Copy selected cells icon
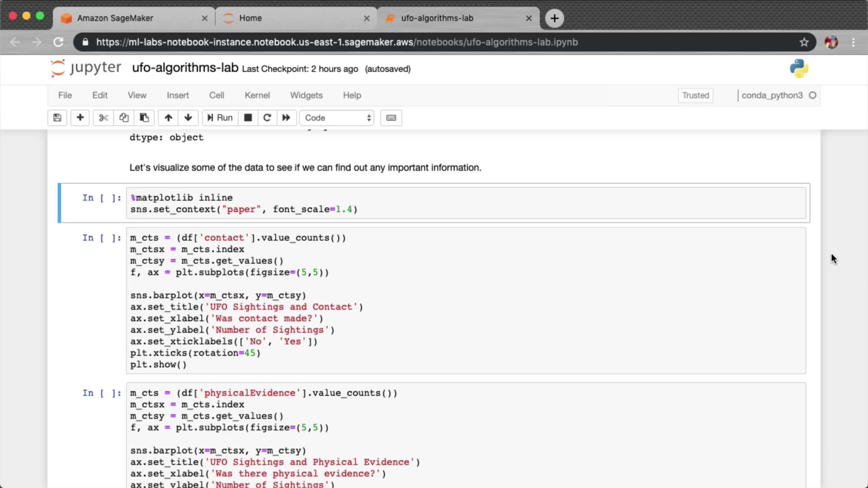The height and width of the screenshot is (488, 868). [x=124, y=118]
